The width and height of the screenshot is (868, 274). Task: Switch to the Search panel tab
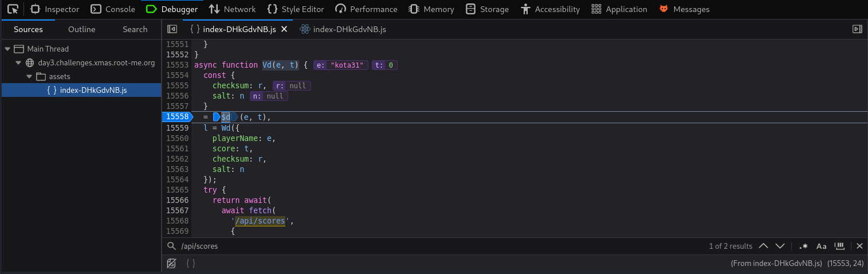tap(135, 29)
